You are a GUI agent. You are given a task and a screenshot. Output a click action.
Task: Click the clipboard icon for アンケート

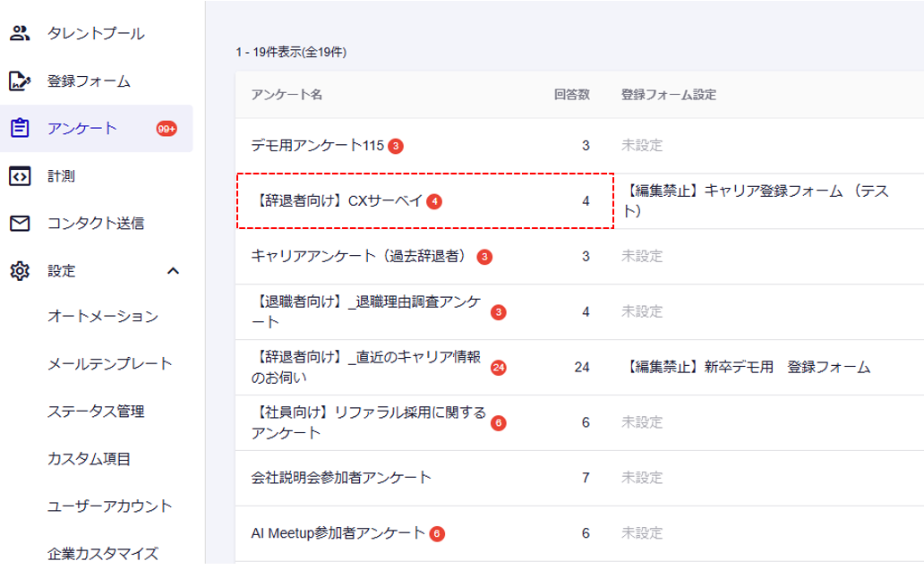(x=20, y=129)
